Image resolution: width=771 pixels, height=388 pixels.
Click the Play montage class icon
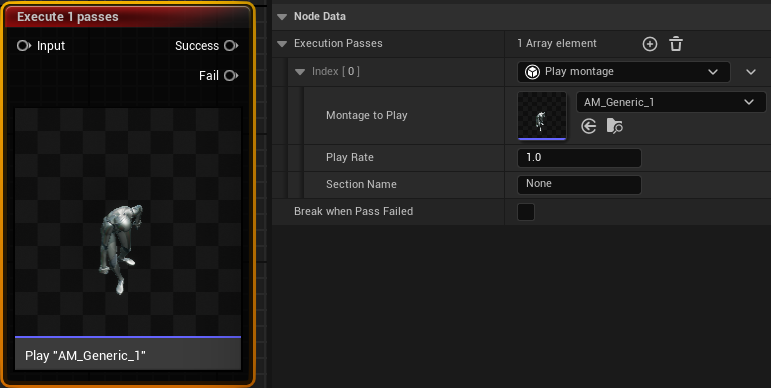pos(532,72)
